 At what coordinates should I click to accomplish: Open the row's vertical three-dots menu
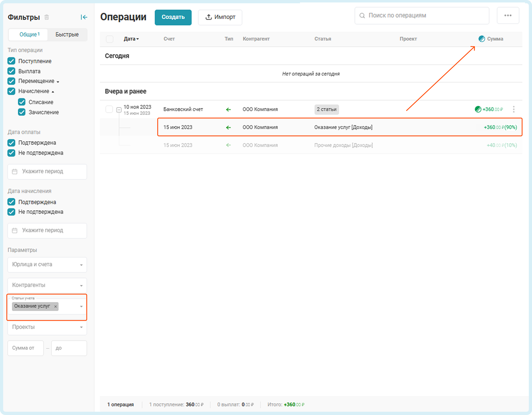(x=514, y=109)
